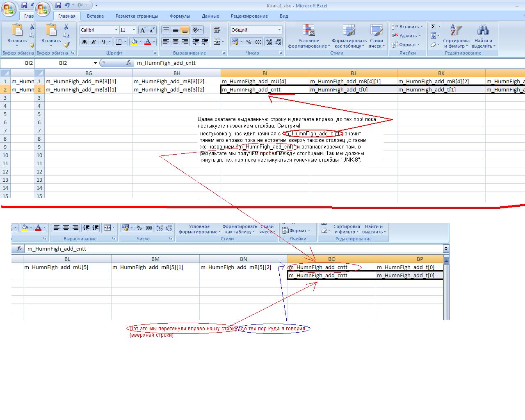This screenshot has width=525, height=420.
Task: Open the Общий number format dropdown
Action: pos(279,30)
